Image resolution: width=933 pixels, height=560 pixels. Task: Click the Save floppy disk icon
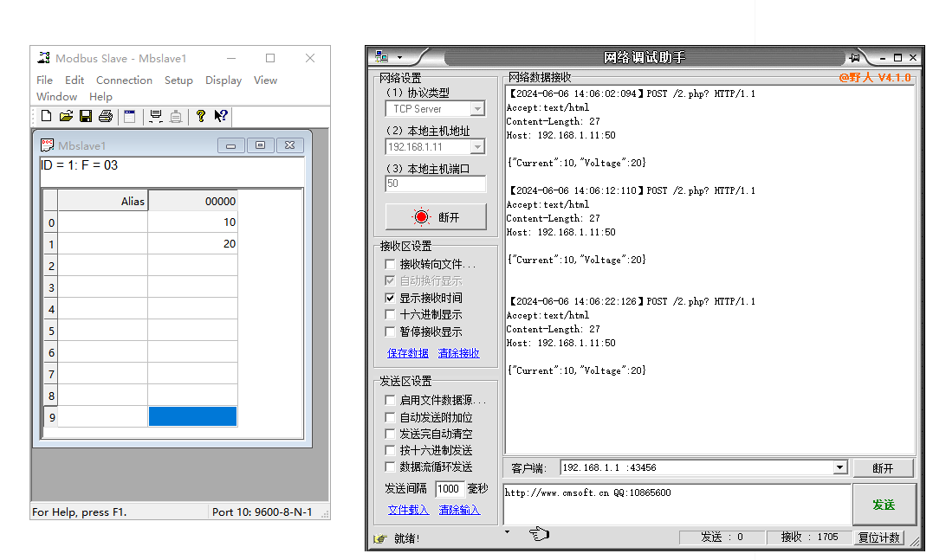[x=86, y=116]
